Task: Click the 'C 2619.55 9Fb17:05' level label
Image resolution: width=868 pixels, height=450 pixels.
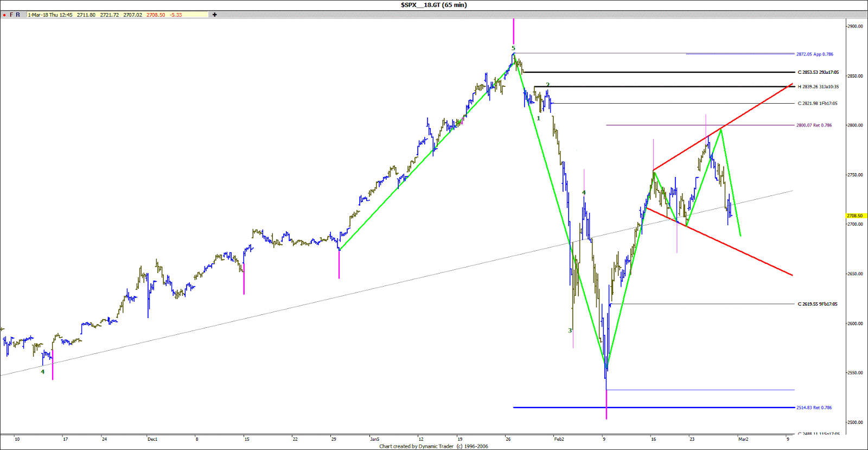Action: [818, 304]
